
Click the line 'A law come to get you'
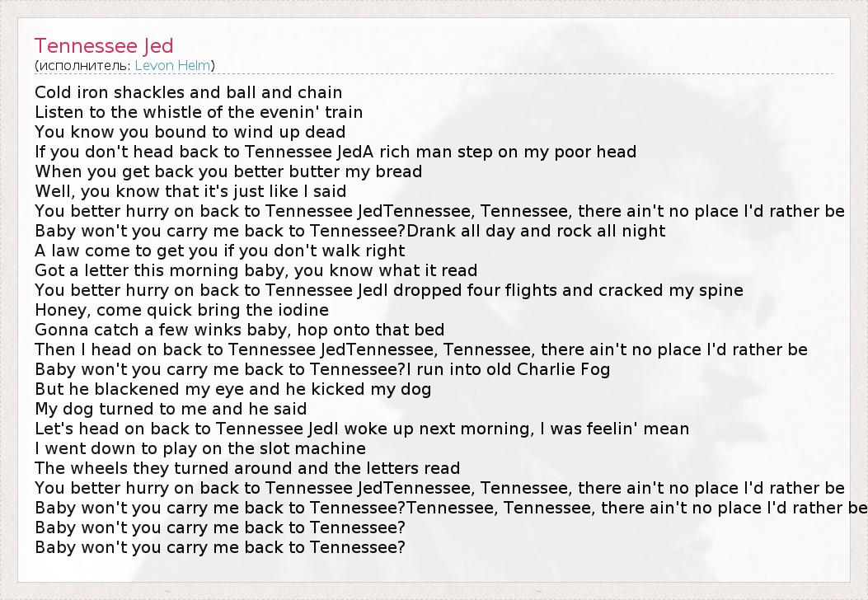220,251
